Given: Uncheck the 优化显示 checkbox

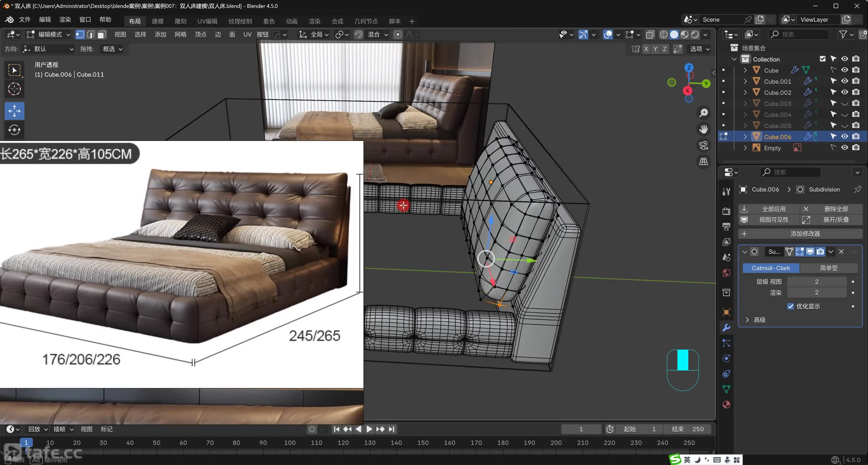Looking at the screenshot, I should 790,306.
